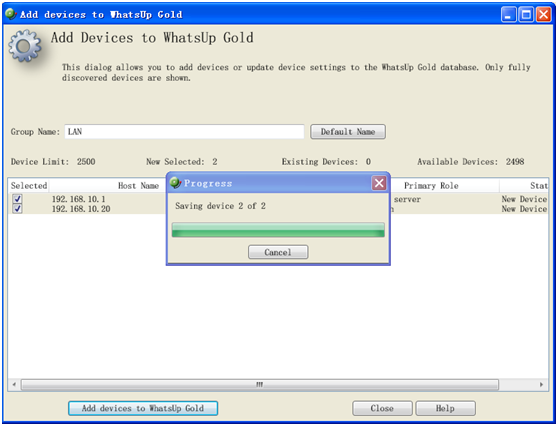Screen dimensions: 558x426
Task: Close the Add devices window
Action: click(544, 15)
